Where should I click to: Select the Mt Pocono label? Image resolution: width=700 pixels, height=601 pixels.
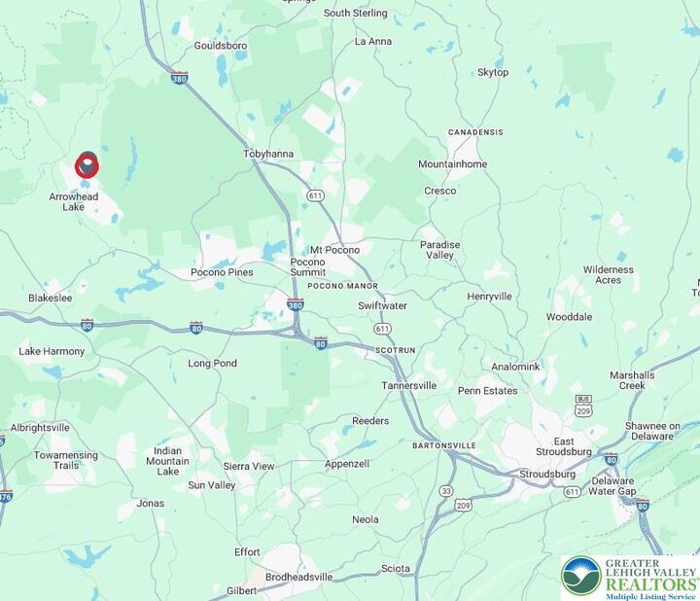pyautogui.click(x=334, y=250)
